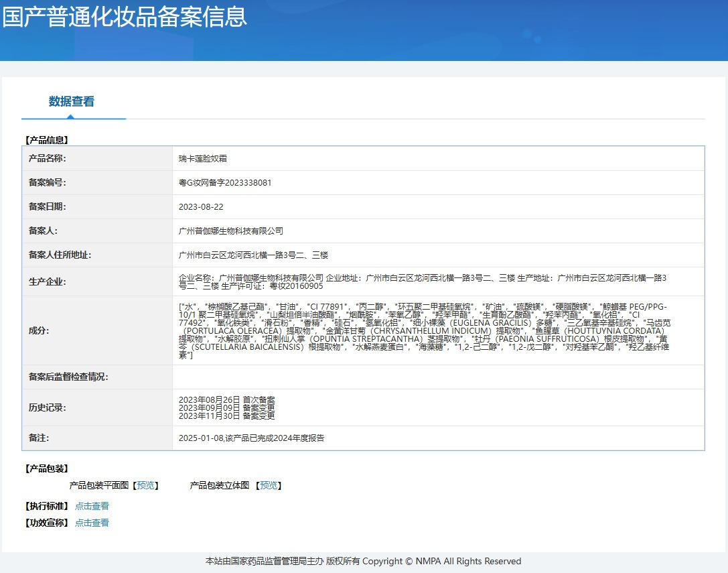Screen dimensions: 728x573
Task: Click the 2023年11月30日 备案变更 history entry
Action: click(x=226, y=416)
